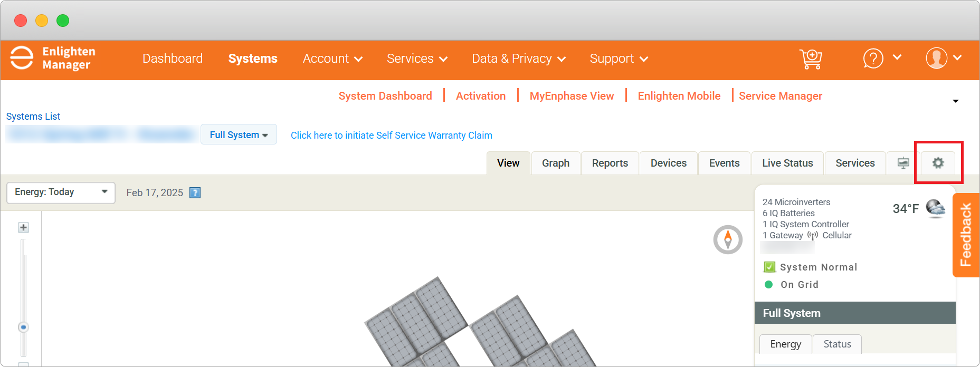Screen dimensions: 980x367
Task: Open the System Dashboard link
Action: (385, 96)
